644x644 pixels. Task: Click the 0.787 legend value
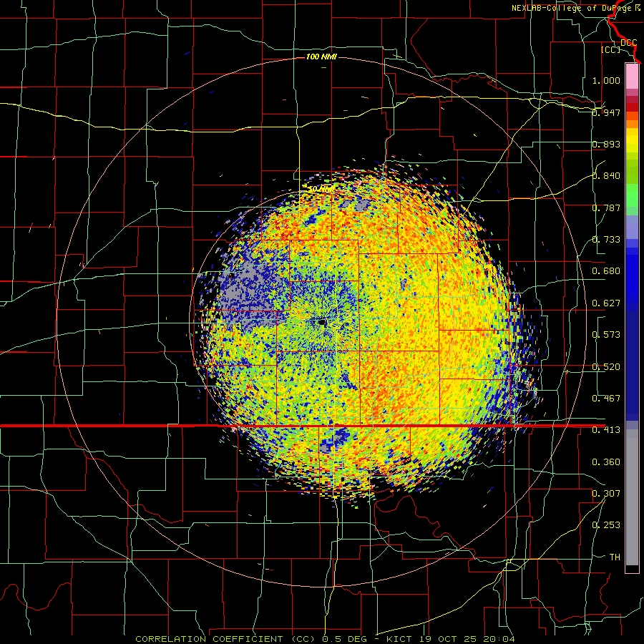[x=606, y=208]
